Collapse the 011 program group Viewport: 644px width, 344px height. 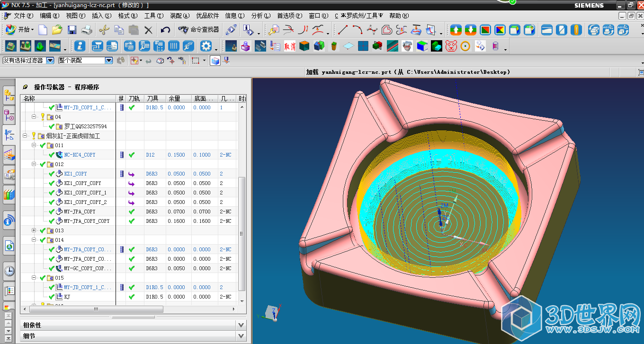[x=34, y=145]
